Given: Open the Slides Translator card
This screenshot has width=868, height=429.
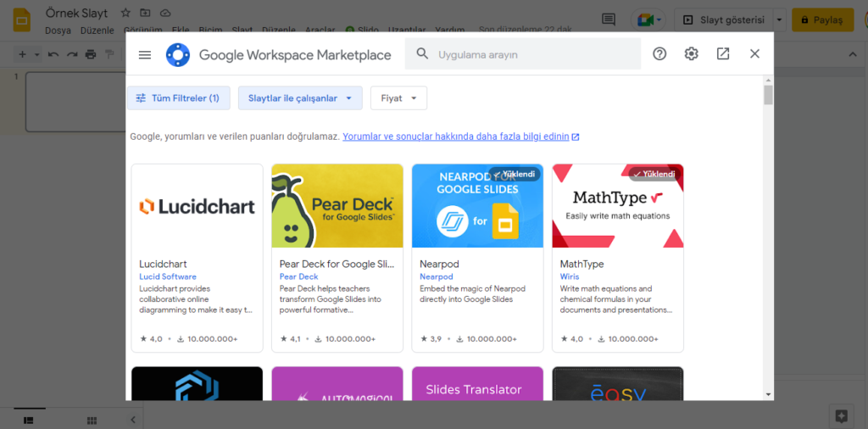Looking at the screenshot, I should [x=477, y=383].
